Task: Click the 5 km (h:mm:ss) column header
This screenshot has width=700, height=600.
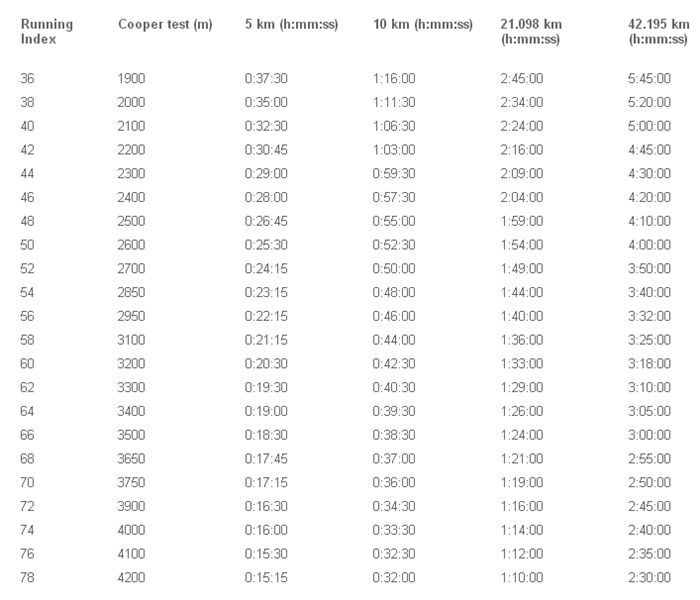Action: (291, 24)
